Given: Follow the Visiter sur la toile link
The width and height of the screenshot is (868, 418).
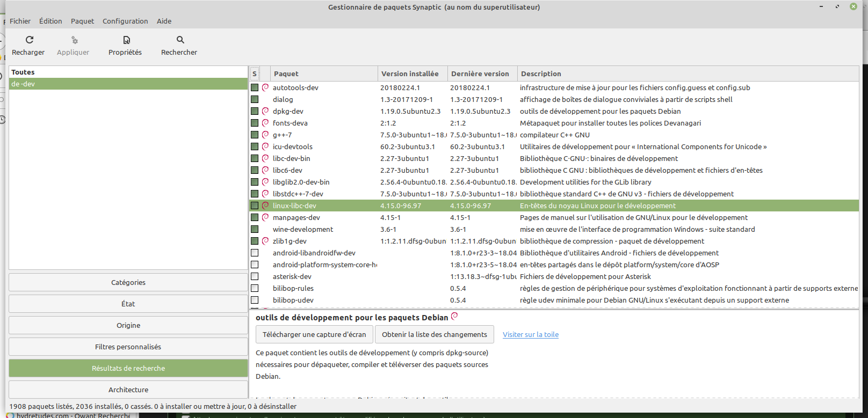Looking at the screenshot, I should [x=530, y=334].
